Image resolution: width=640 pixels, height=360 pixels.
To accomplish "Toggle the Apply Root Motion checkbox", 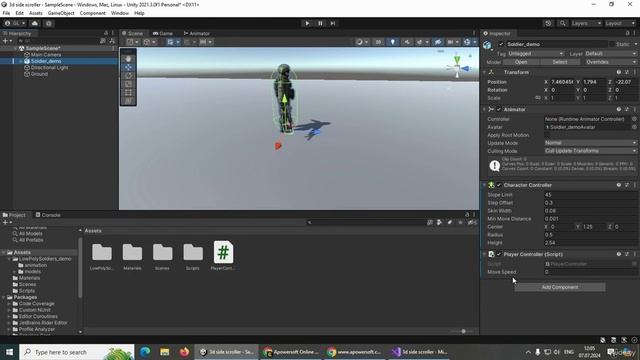I will click(547, 135).
